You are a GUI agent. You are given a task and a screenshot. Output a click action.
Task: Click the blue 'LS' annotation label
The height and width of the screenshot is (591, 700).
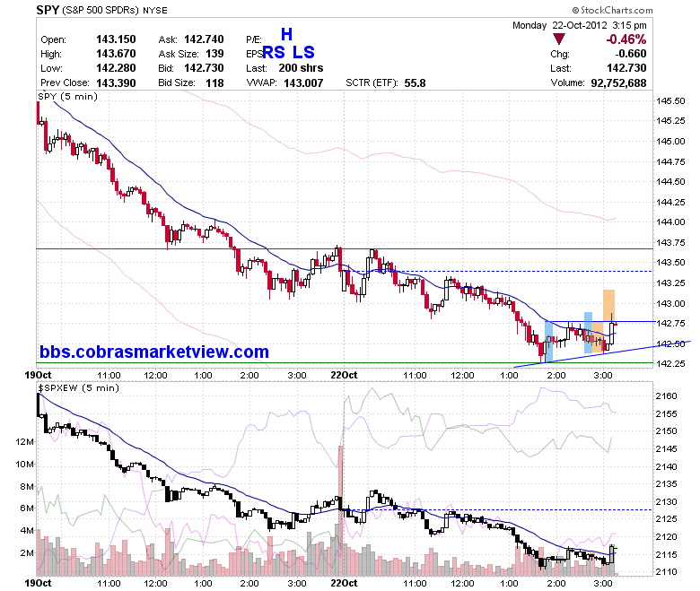pyautogui.click(x=303, y=52)
